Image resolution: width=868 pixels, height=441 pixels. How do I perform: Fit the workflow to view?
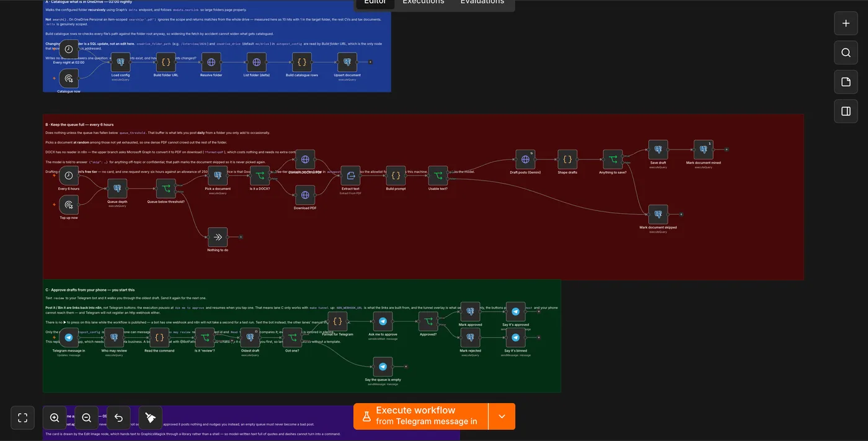point(23,417)
